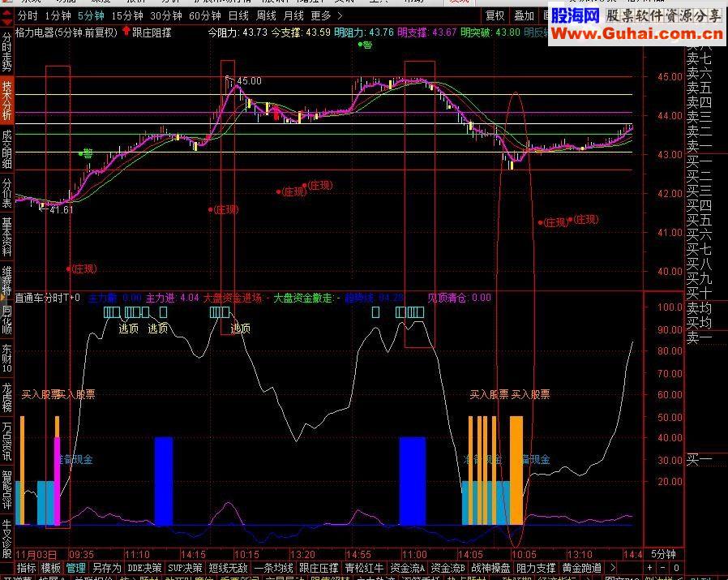The height and width of the screenshot is (580, 728).
Task: Select the 资金流A indicator tab
Action: coord(407,568)
